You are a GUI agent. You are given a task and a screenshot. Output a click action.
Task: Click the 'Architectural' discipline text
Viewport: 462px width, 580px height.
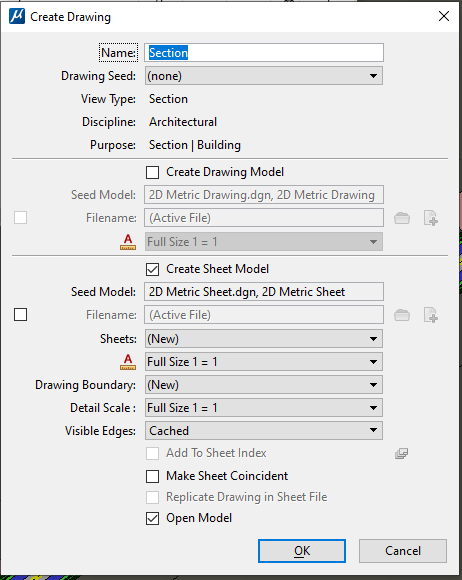(183, 122)
